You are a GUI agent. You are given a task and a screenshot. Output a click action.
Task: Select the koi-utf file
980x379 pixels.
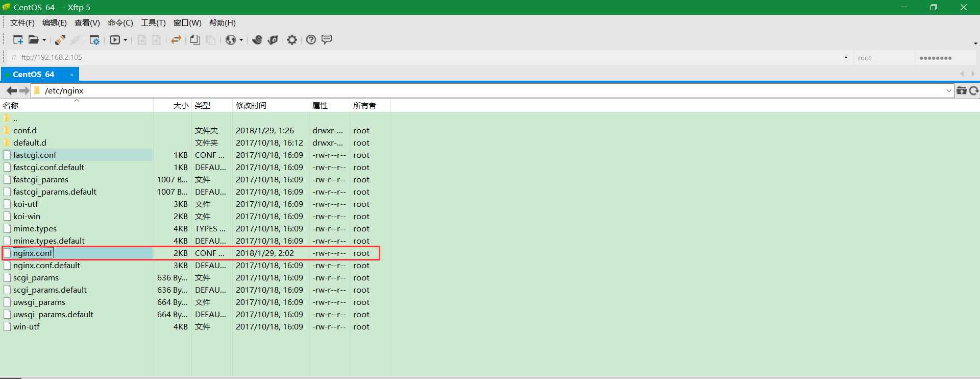(x=26, y=204)
